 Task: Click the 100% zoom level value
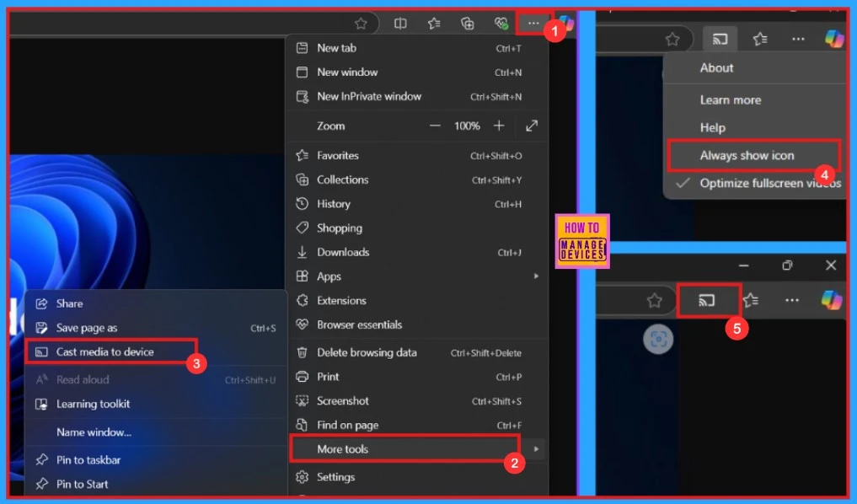tap(467, 126)
